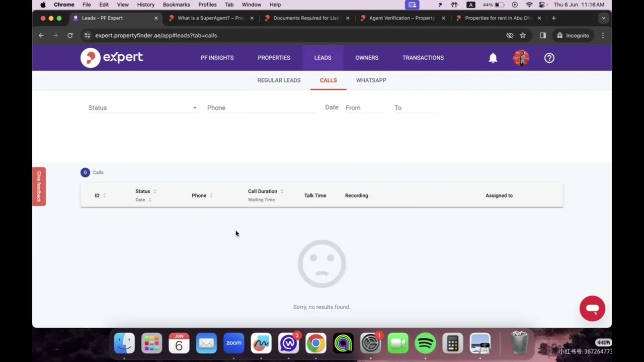Open the notifications bell
The height and width of the screenshot is (362, 644).
493,58
